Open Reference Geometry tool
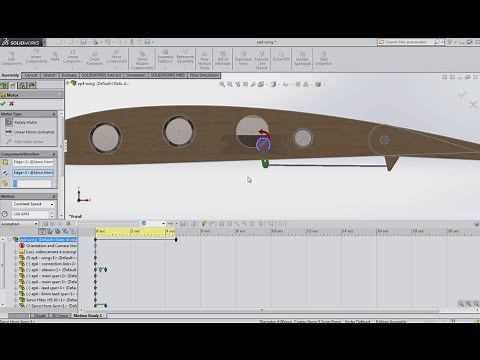The height and width of the screenshot is (360, 480). click(x=185, y=57)
